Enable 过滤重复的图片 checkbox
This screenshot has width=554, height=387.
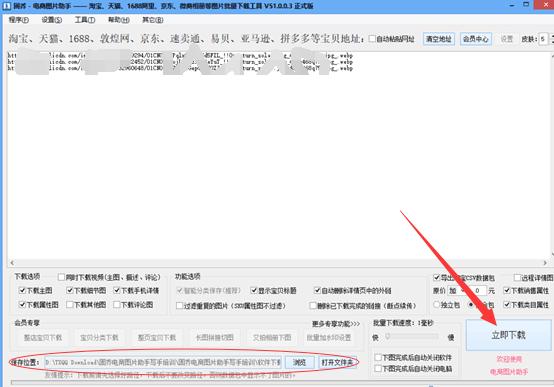coord(179,305)
